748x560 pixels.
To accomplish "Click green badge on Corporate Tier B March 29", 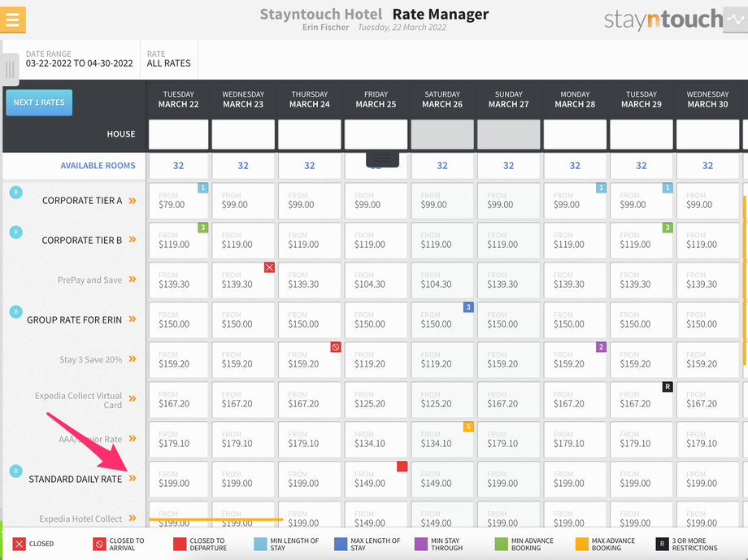I will click(668, 228).
